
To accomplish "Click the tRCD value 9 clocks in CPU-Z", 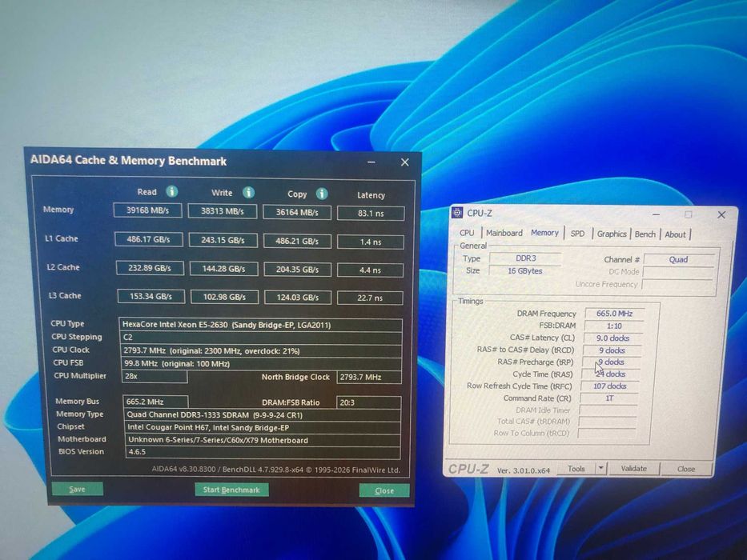I will coord(612,350).
